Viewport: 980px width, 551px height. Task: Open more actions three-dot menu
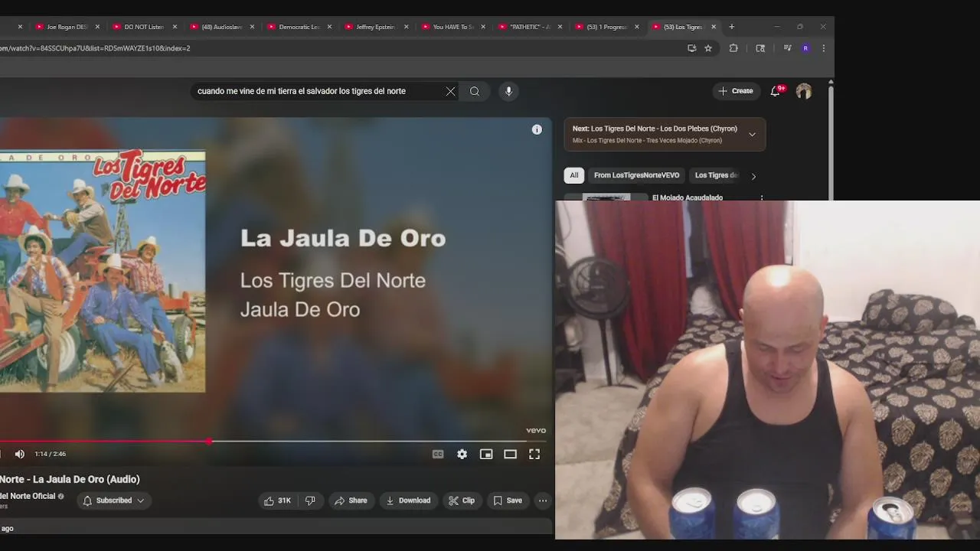[543, 500]
